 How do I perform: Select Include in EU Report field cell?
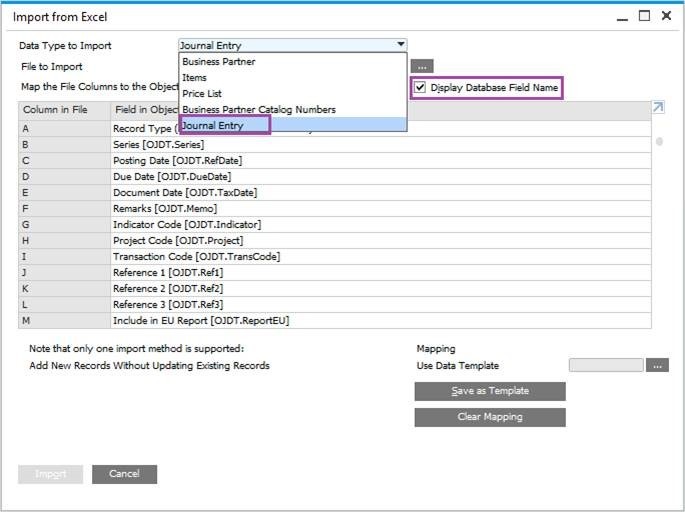(381, 321)
